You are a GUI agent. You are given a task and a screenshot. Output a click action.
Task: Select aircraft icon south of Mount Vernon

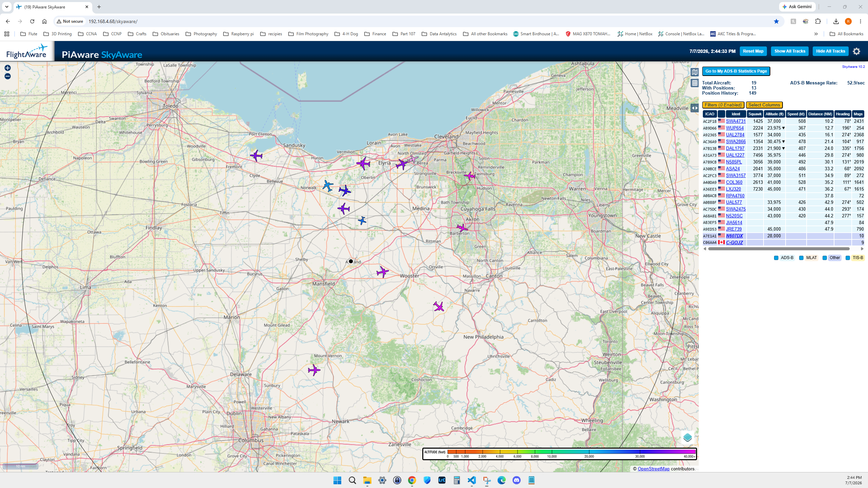314,370
